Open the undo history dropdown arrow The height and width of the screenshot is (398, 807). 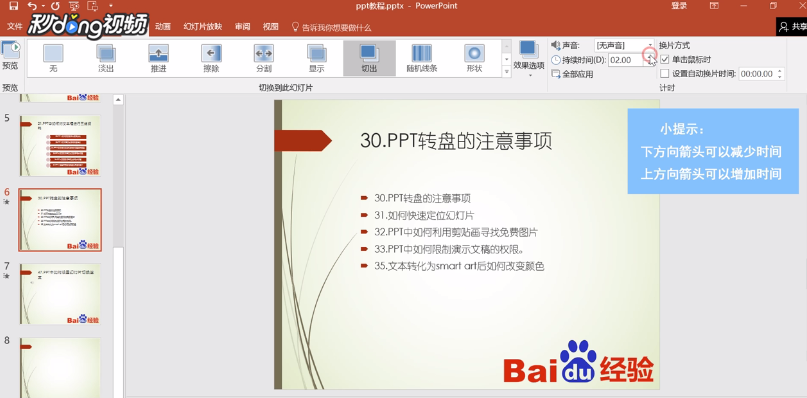click(x=42, y=7)
